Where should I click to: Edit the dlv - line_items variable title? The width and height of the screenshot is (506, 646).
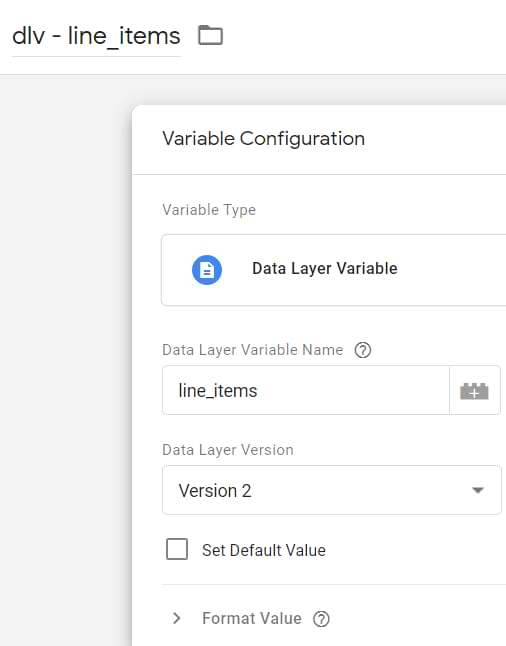96,36
